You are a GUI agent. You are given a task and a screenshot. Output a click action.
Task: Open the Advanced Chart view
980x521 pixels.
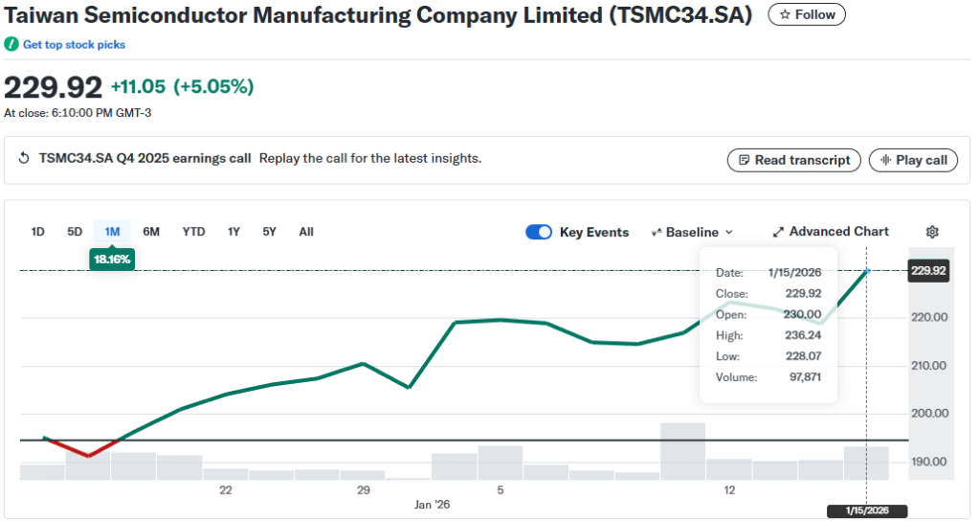pyautogui.click(x=838, y=232)
